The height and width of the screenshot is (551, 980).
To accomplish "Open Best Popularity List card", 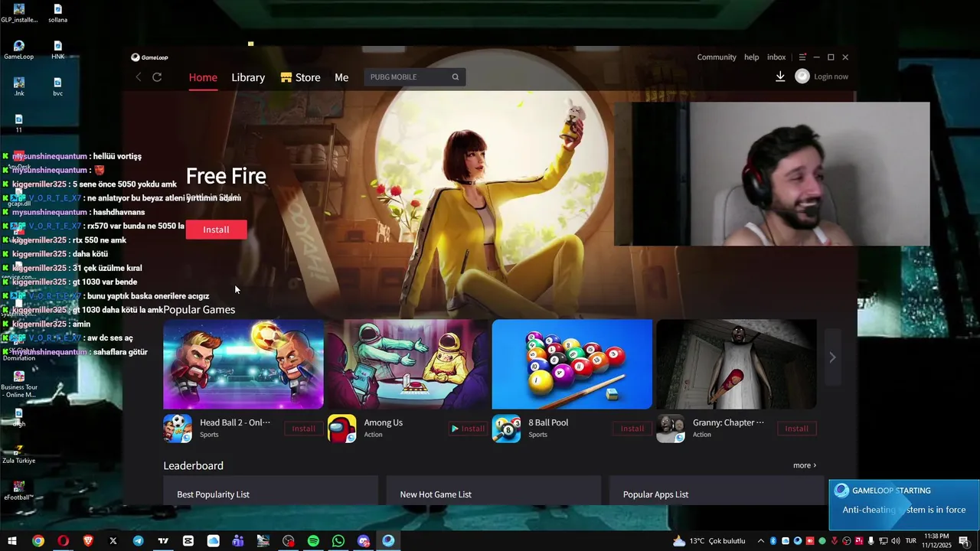I will [x=270, y=491].
